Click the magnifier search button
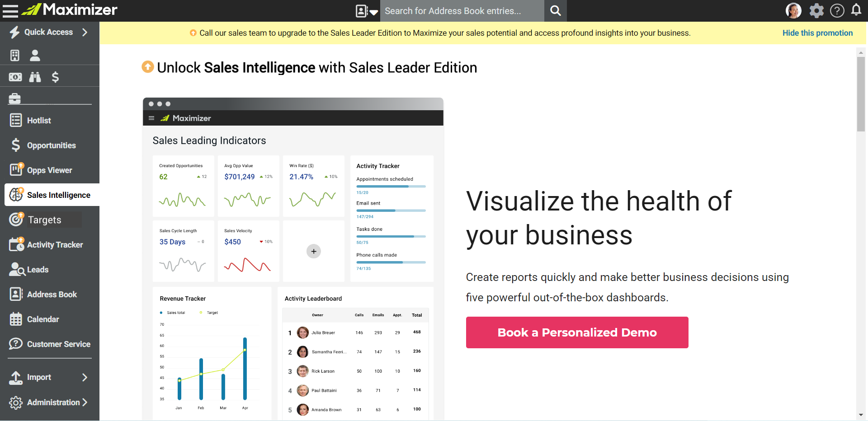The height and width of the screenshot is (421, 868). [x=556, y=11]
